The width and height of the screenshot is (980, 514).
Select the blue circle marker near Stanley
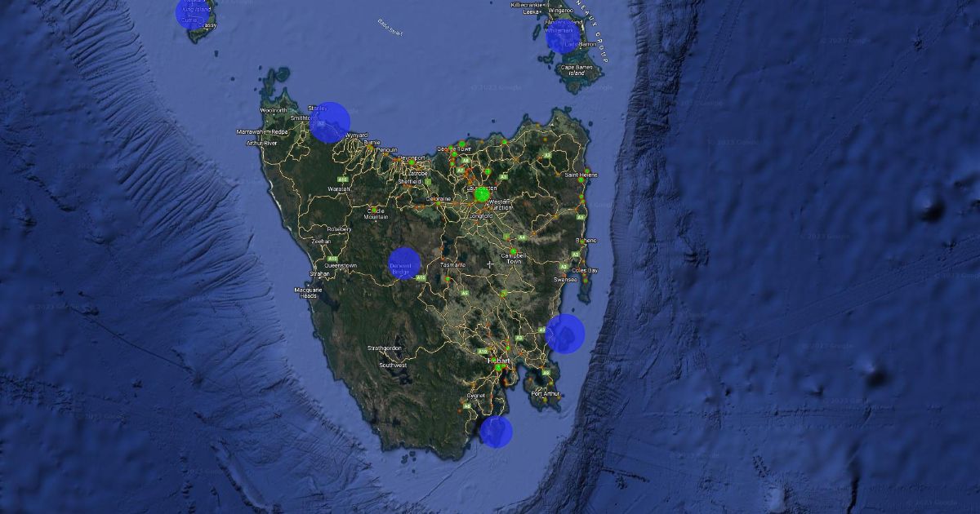[330, 122]
